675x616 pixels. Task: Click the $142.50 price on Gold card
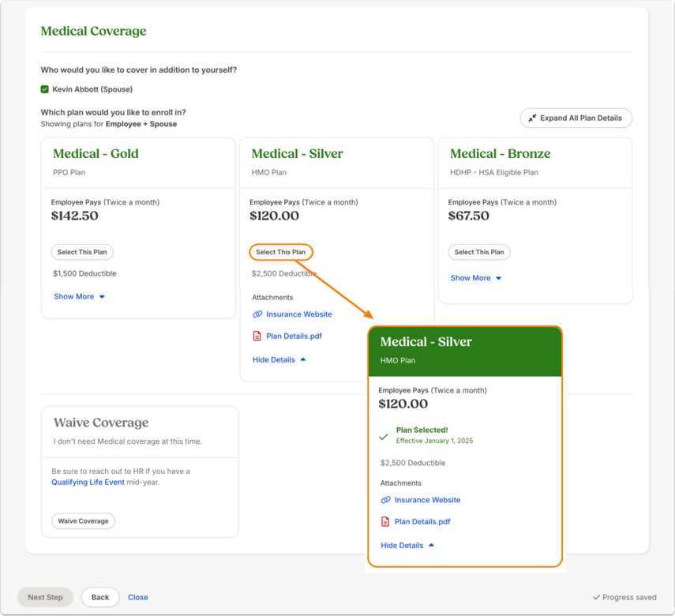74,216
